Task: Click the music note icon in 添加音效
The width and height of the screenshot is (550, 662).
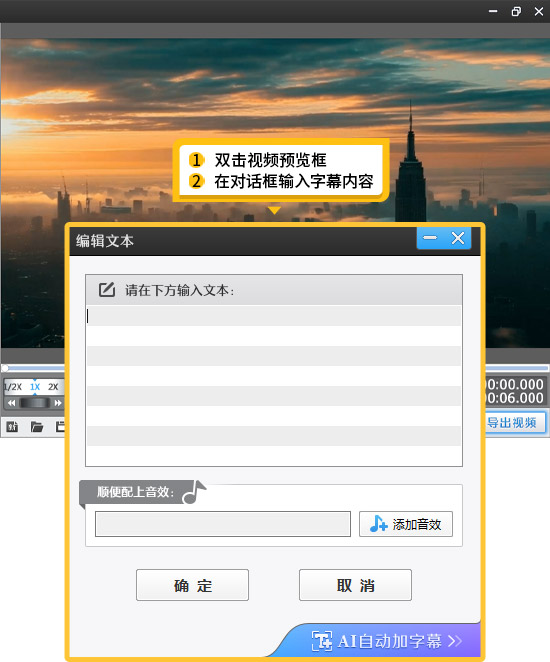Action: [378, 524]
